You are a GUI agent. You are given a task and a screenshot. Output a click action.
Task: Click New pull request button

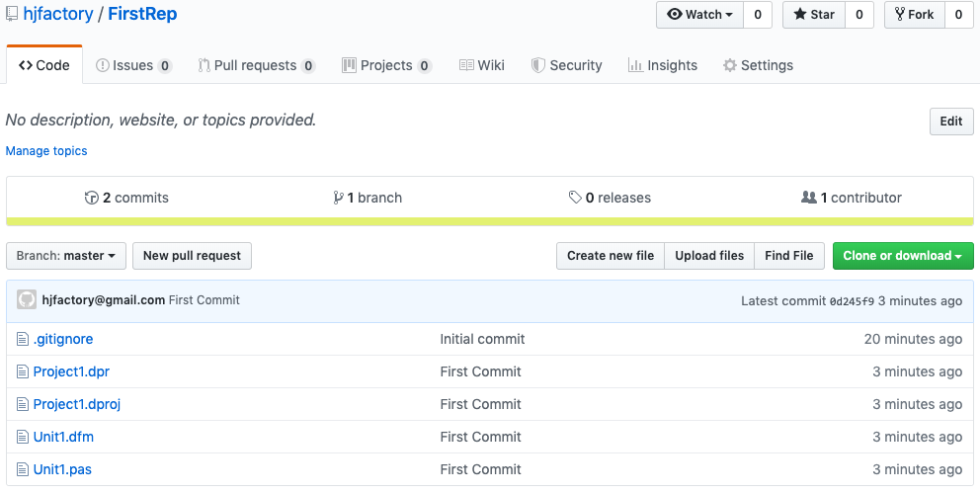click(192, 256)
